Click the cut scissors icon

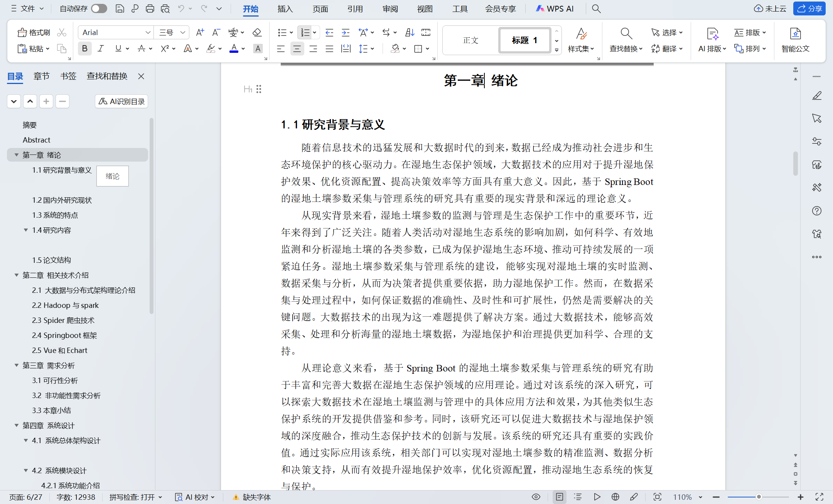tap(62, 33)
